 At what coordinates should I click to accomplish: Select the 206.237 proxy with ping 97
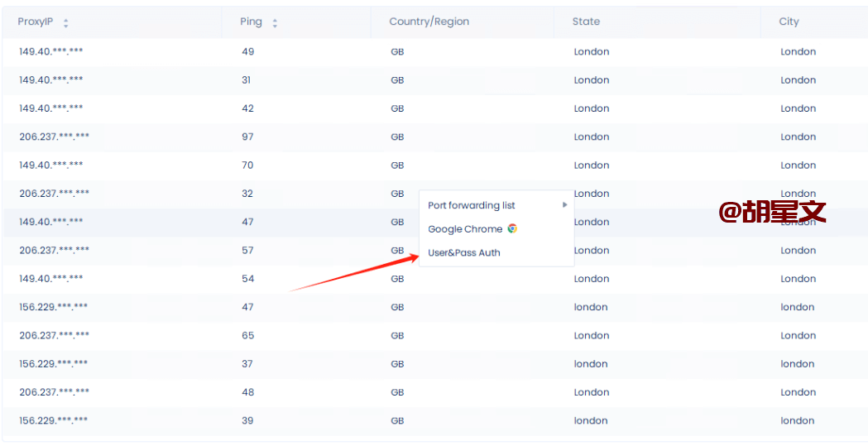55,137
